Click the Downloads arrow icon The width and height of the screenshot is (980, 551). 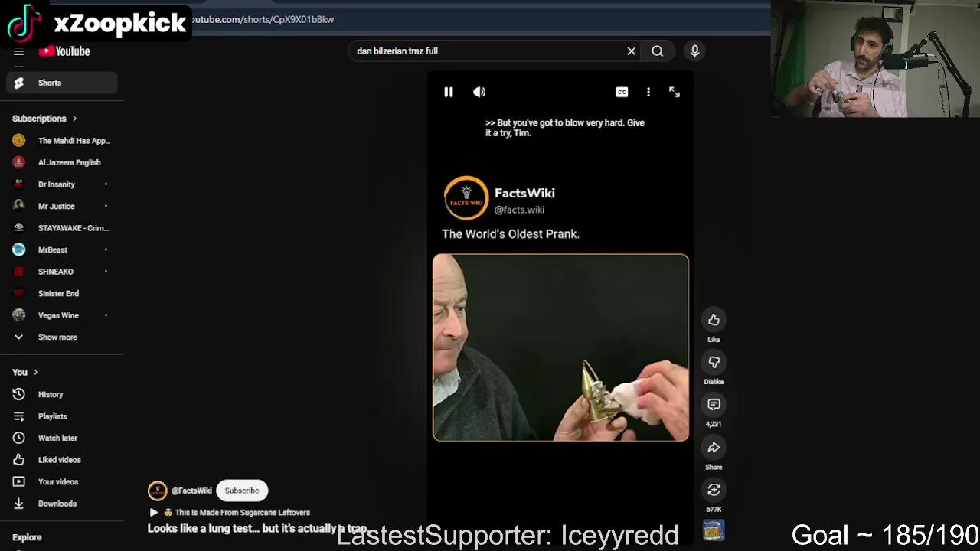click(19, 504)
